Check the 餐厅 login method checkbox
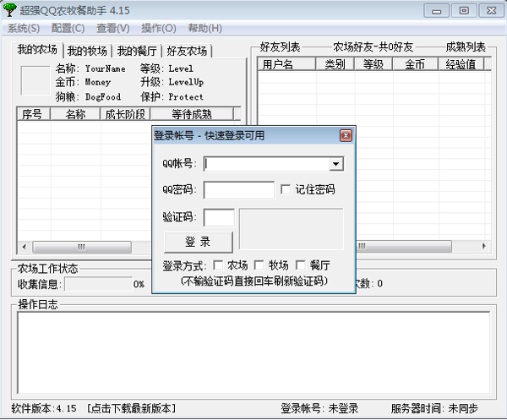 tap(300, 265)
